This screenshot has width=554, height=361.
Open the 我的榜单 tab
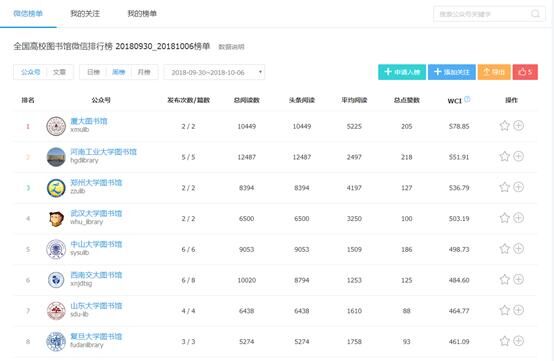(142, 13)
